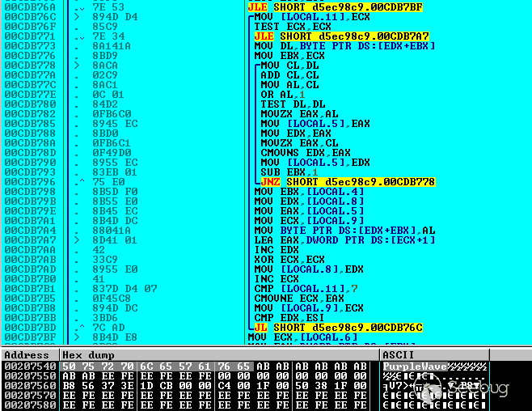This screenshot has width=532, height=411.
Task: Click the ASCII column header in dump pane
Action: pyautogui.click(x=435, y=355)
